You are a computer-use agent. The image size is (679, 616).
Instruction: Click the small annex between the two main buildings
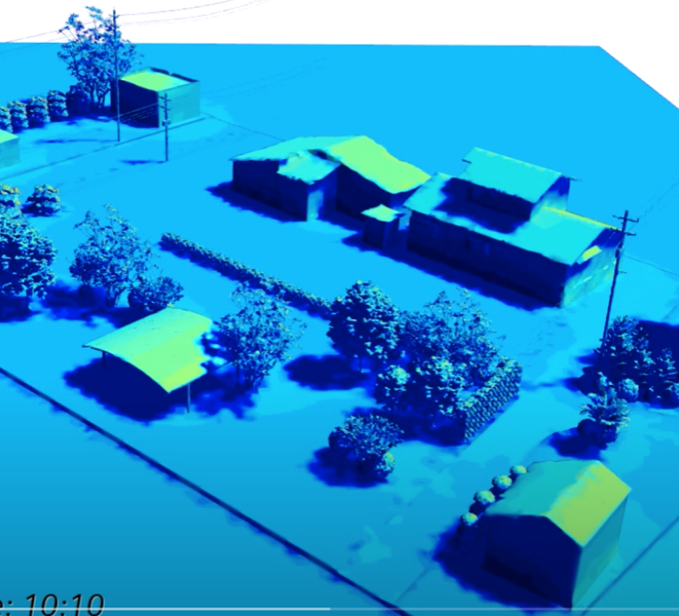tap(383, 223)
